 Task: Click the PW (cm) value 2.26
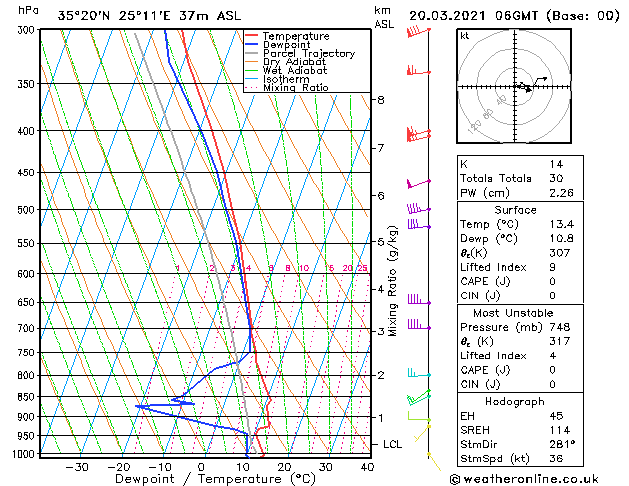coord(561,193)
